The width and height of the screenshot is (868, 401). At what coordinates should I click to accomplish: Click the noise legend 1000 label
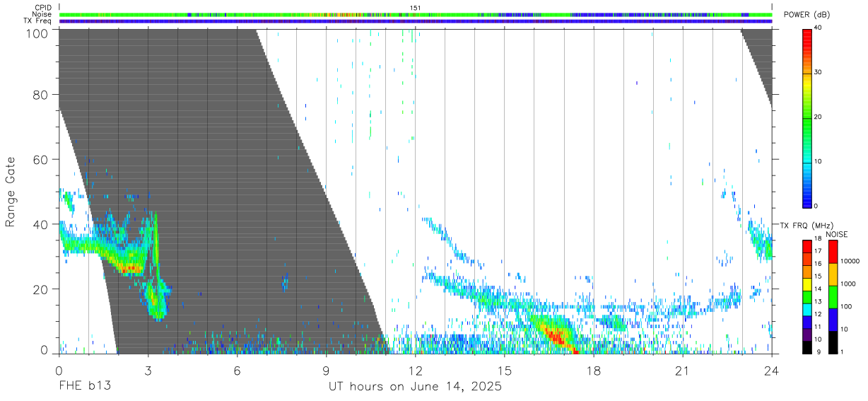(848, 284)
